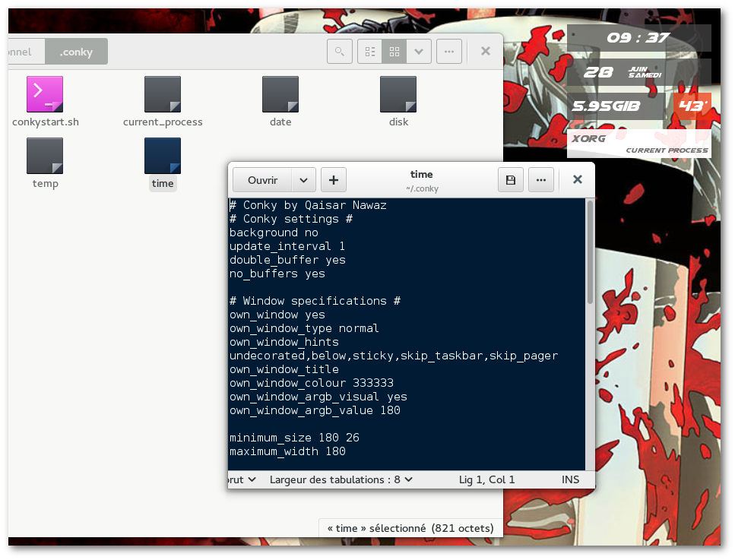Switch file manager to grid view
735x560 pixels.
pyautogui.click(x=394, y=51)
